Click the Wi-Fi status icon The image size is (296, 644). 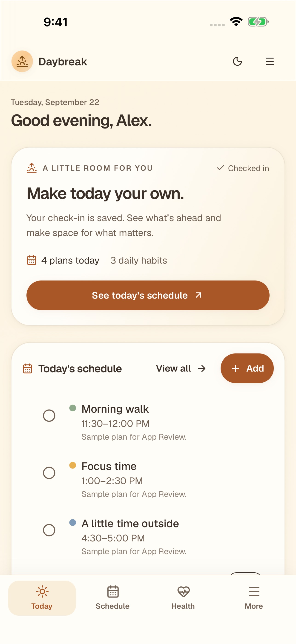tap(236, 21)
